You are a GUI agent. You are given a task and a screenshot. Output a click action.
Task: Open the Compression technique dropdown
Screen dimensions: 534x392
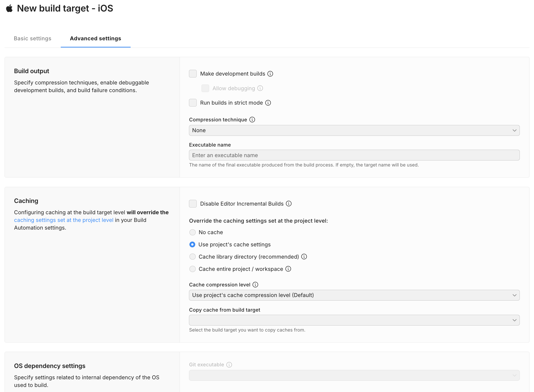(x=354, y=130)
